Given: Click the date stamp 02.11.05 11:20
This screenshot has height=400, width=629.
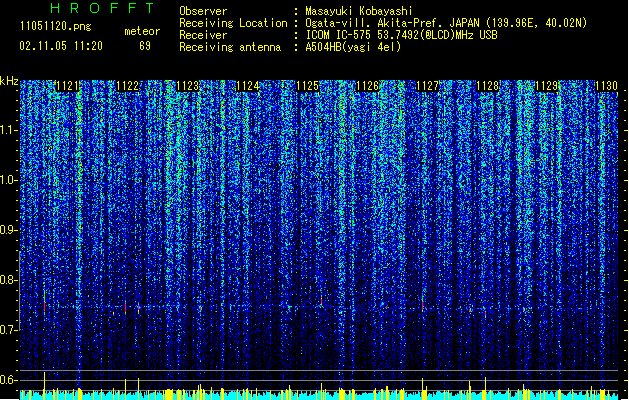Looking at the screenshot, I should click(61, 46).
